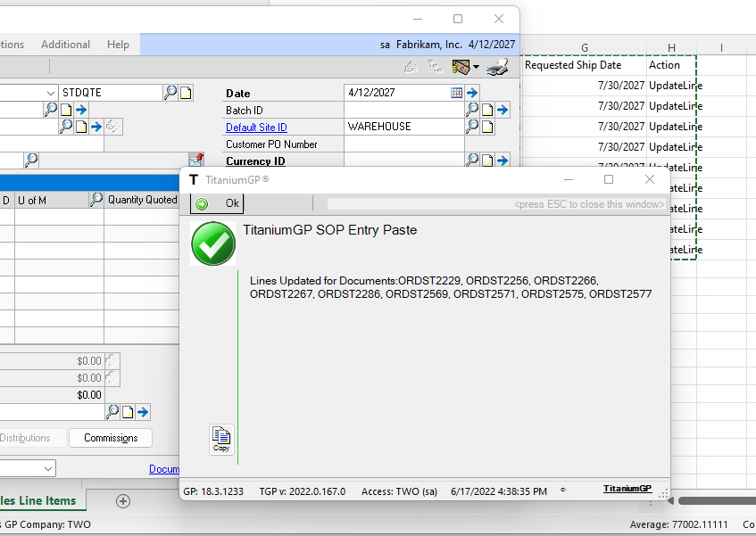Open the Default Site ID lookup magnifier
Screen dimensions: 756x536
[472, 127]
